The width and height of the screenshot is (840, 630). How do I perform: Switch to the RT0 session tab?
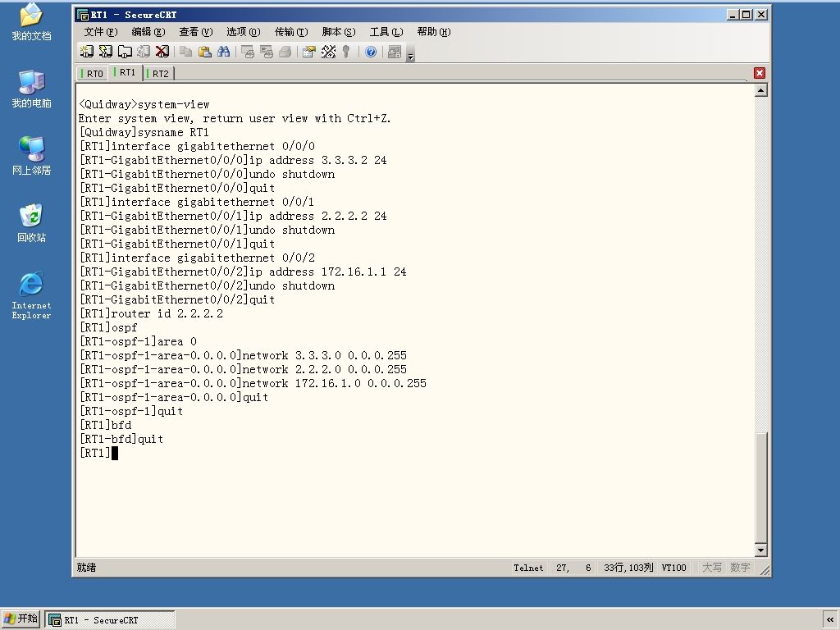click(x=94, y=73)
